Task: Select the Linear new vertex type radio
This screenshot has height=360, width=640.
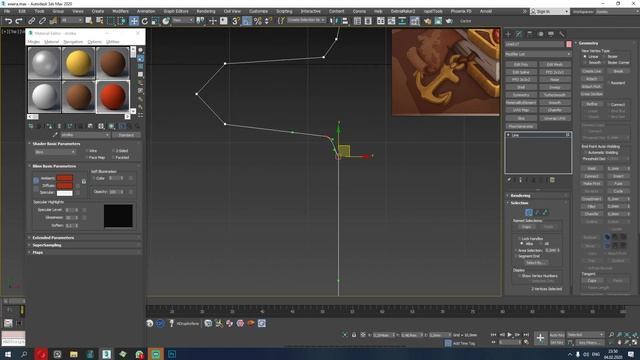Action: (585, 57)
